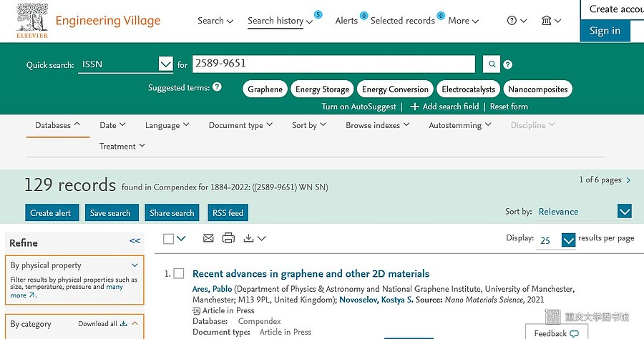Open the Date filter dropdown
Viewport: 644px width, 339px height.
[112, 125]
